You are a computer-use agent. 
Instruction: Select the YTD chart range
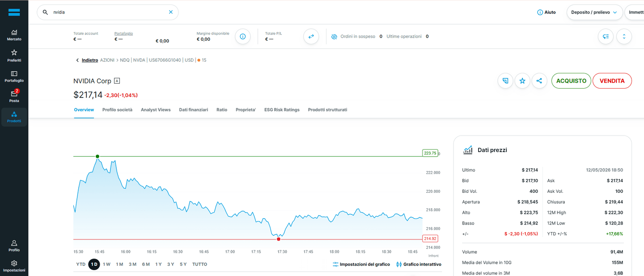pos(80,264)
